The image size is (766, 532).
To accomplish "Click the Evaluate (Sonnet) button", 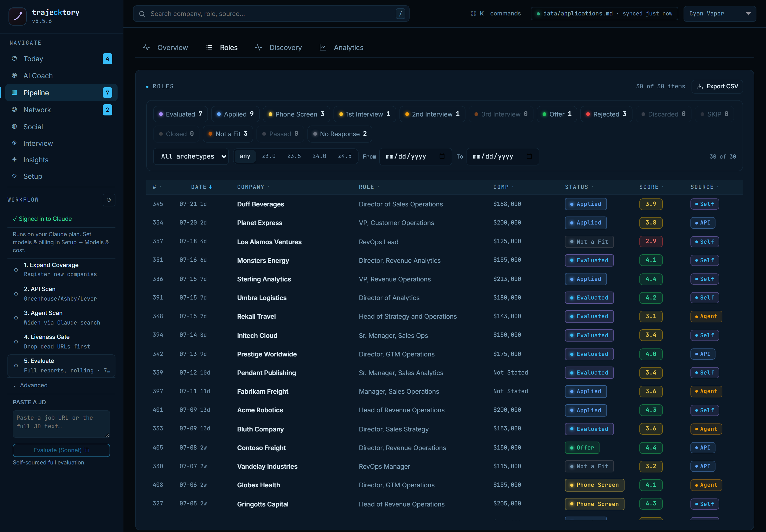I will 61,450.
